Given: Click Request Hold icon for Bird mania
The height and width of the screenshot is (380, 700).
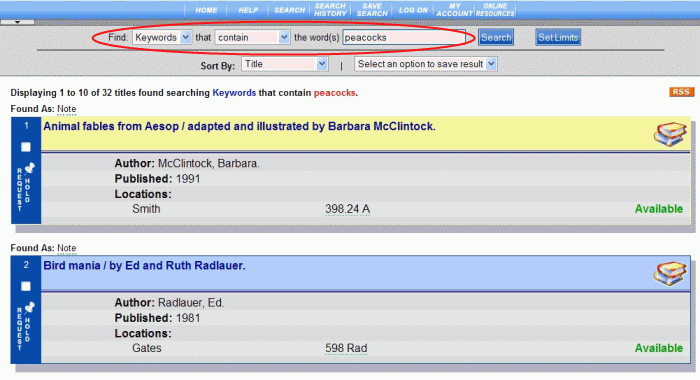Looking at the screenshot, I should coord(25,326).
